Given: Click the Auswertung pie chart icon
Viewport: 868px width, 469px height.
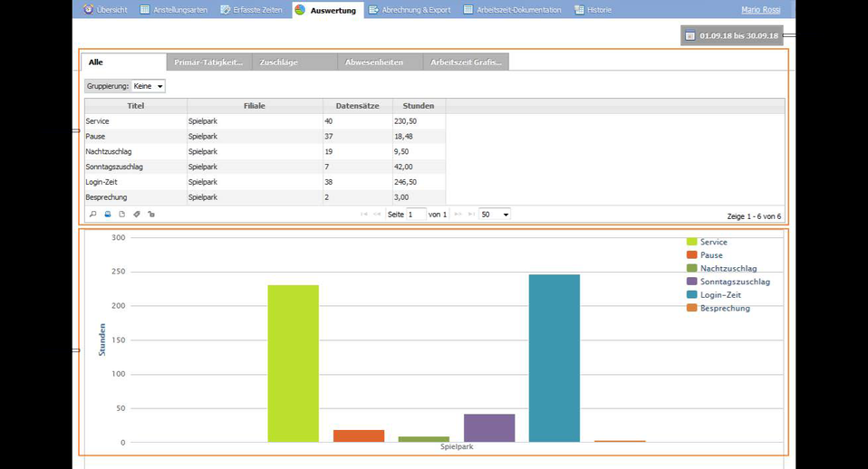Looking at the screenshot, I should [x=300, y=9].
